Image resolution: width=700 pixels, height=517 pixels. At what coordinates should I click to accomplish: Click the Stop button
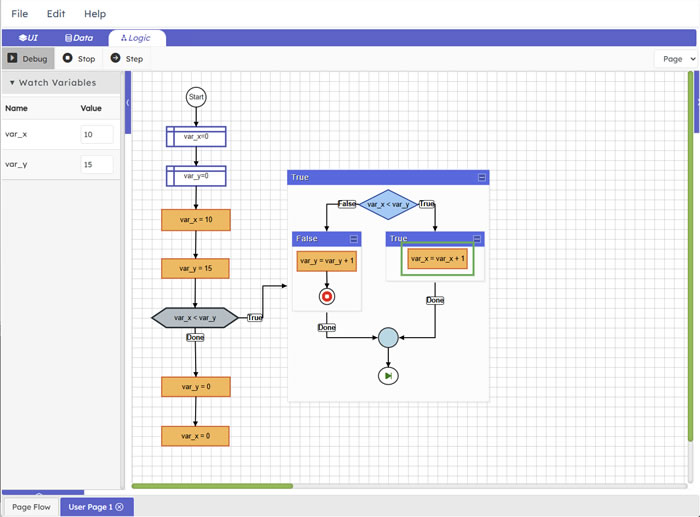[x=79, y=58]
